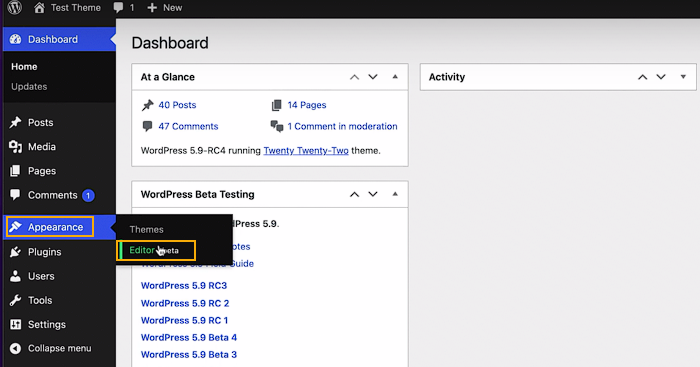Open WordPress 5.9 RC3 link
This screenshot has width=700, height=367.
(184, 285)
